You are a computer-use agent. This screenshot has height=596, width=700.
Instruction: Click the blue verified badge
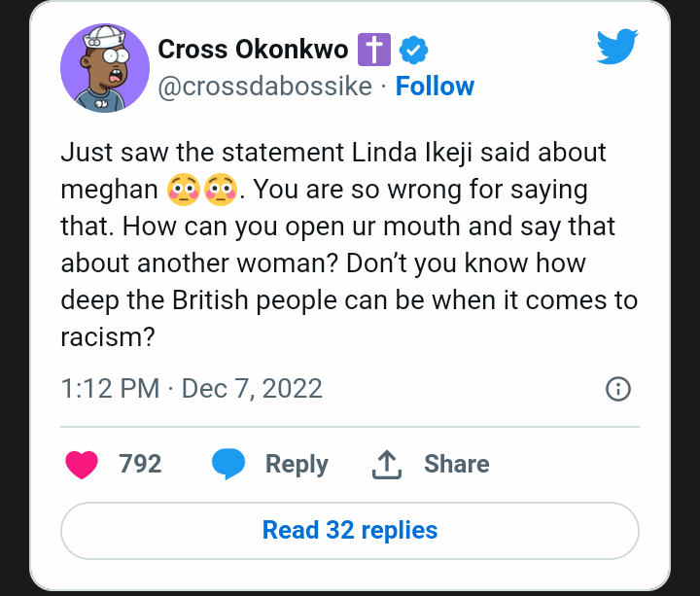pyautogui.click(x=414, y=49)
